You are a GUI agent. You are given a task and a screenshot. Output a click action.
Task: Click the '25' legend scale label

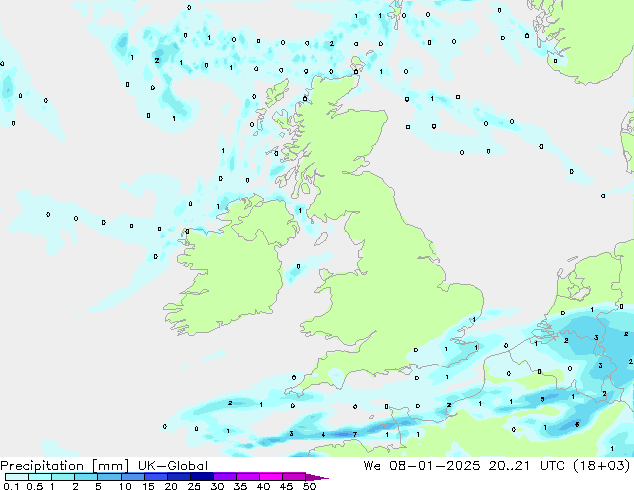coord(194,486)
